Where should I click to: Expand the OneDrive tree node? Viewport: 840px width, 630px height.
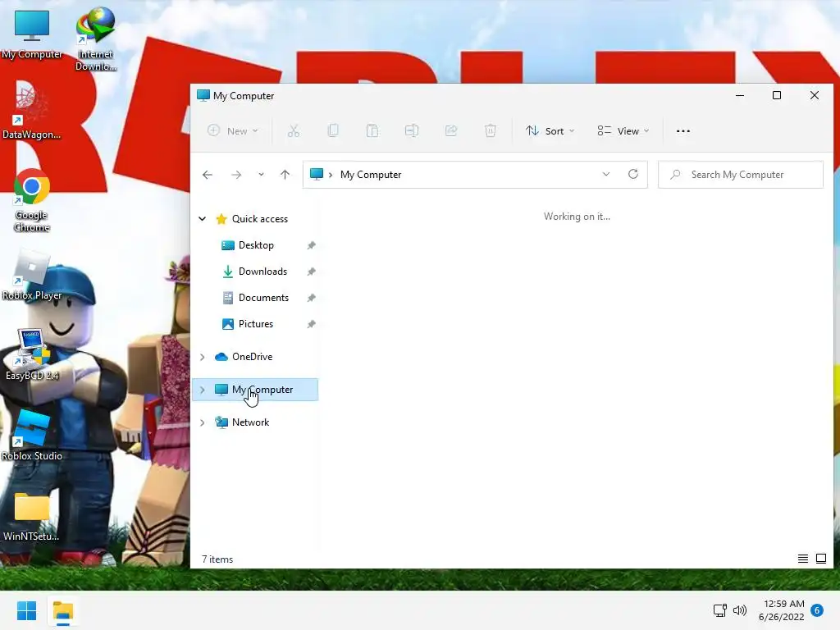pos(203,357)
